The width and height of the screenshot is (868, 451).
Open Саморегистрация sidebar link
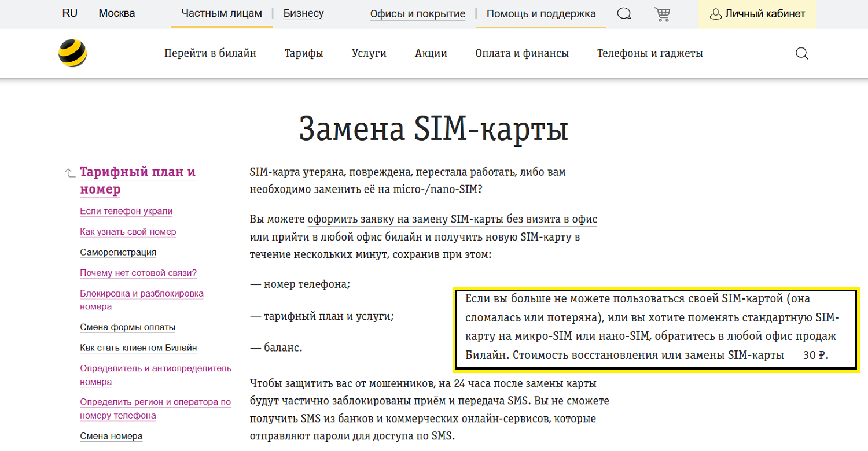(118, 252)
